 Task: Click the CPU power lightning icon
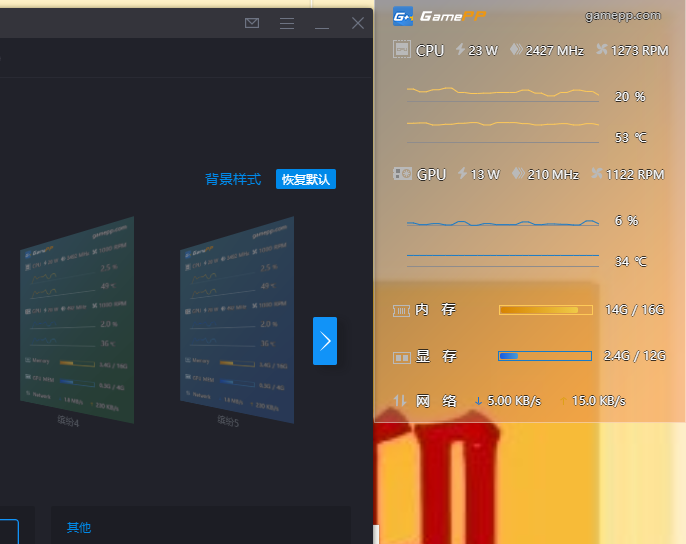click(x=460, y=49)
